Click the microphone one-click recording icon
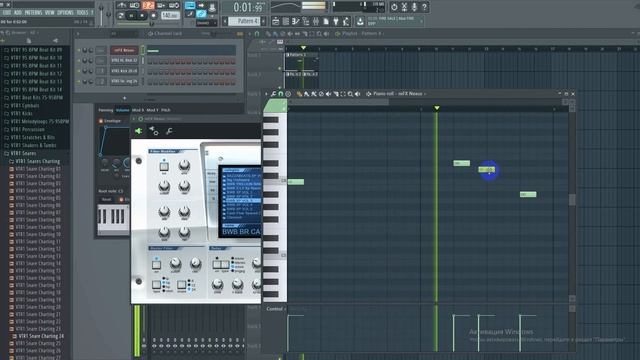Image resolution: width=640 pixels, height=360 pixels. 414,7
